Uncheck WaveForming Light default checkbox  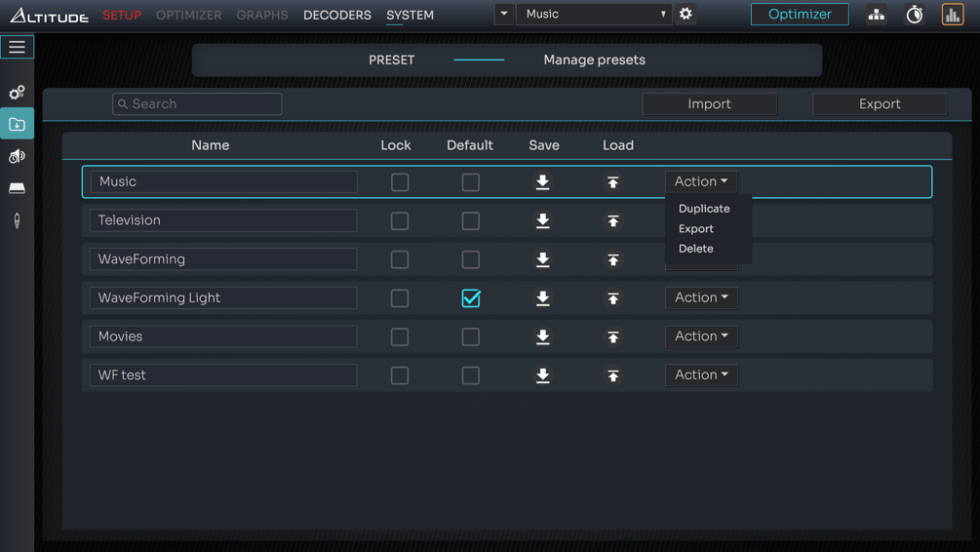[471, 298]
